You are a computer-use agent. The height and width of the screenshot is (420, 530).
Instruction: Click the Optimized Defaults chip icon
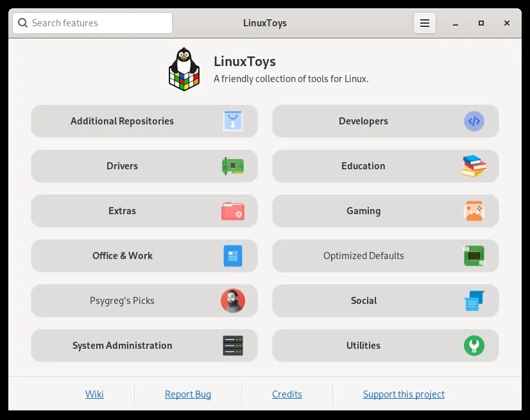pyautogui.click(x=474, y=255)
